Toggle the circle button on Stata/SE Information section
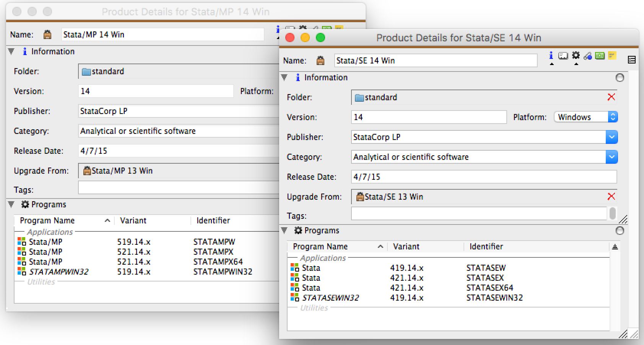Viewport: 644px width, 345px height. coord(620,78)
